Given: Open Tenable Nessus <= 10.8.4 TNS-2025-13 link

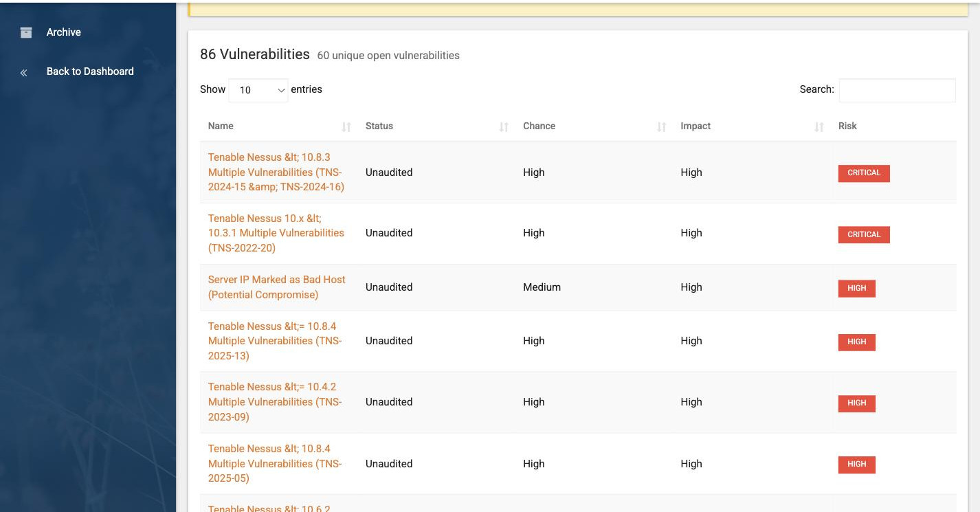Looking at the screenshot, I should coord(275,341).
